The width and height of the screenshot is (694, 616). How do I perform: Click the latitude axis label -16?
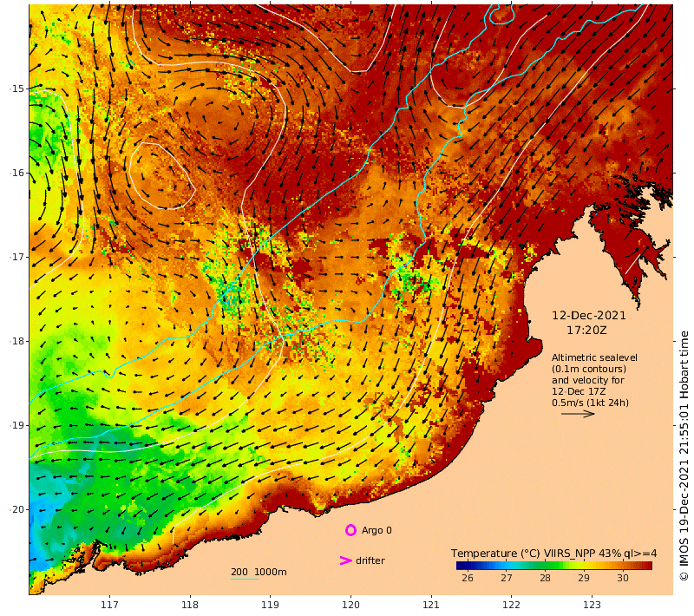(17, 173)
